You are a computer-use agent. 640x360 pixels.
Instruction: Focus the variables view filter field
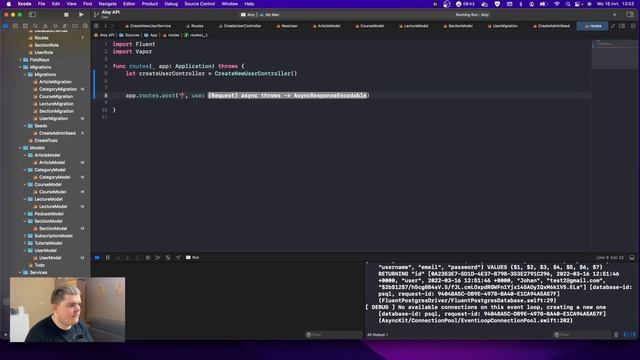(x=334, y=335)
